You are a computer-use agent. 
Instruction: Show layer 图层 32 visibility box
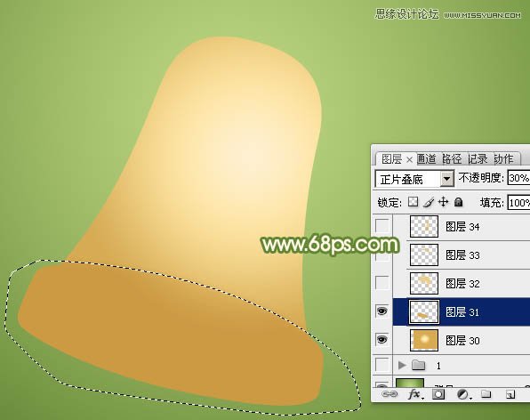coord(382,282)
